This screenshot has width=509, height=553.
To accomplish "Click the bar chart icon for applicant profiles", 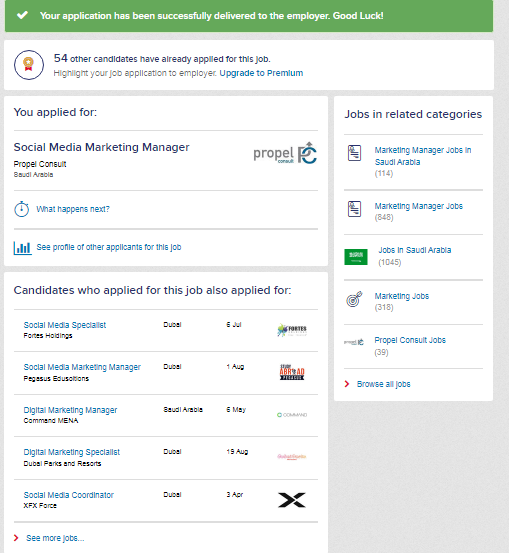I will [x=23, y=248].
